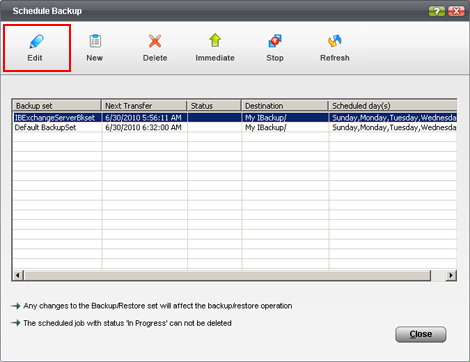Click the Edit pencil icon
Viewport: 470px width, 362px height.
click(36, 41)
